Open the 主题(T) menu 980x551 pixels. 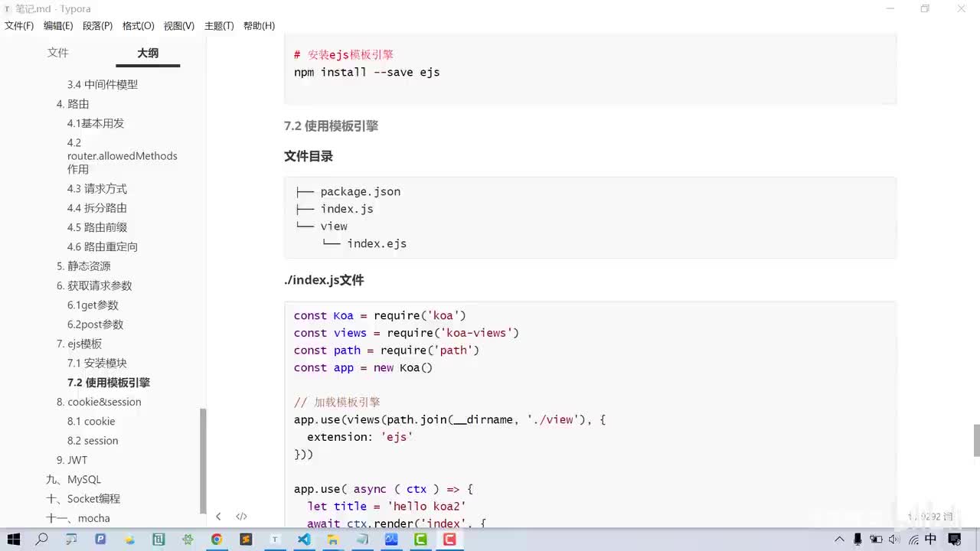(x=219, y=26)
